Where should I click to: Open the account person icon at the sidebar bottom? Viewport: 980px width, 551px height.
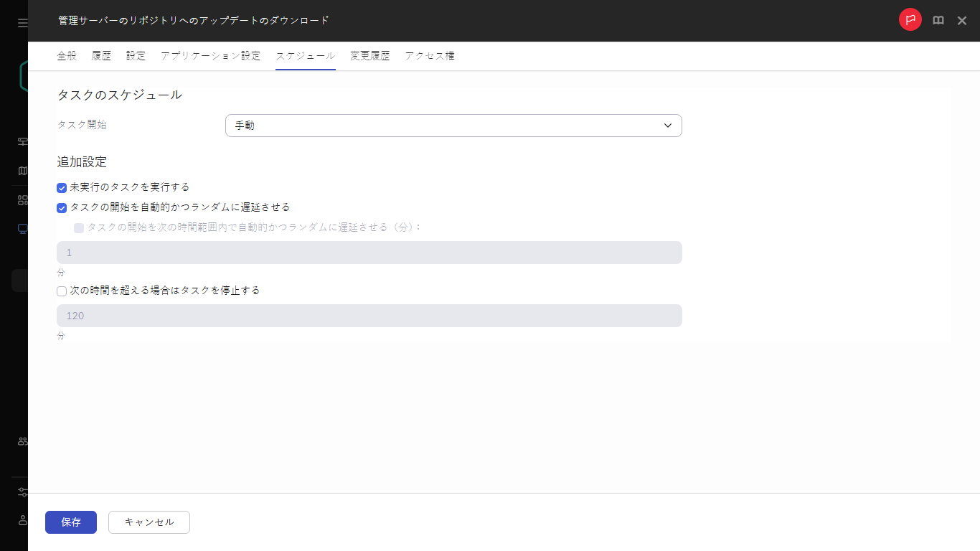coord(21,518)
